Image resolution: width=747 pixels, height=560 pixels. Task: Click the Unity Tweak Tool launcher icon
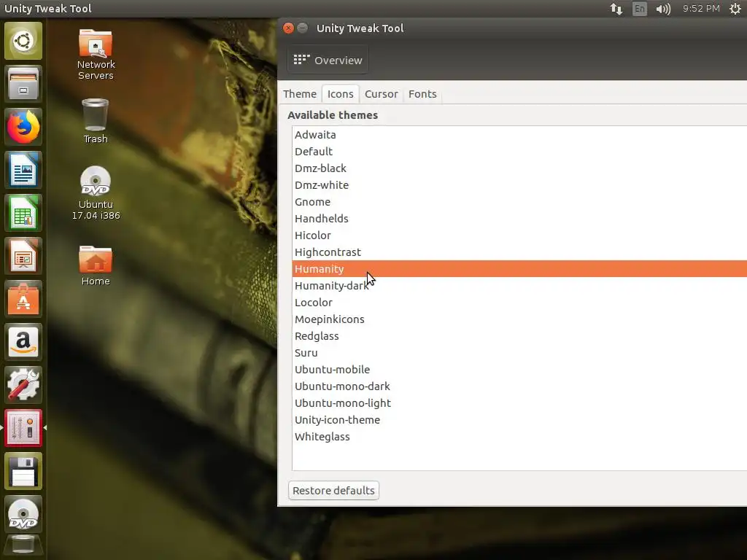coord(23,428)
